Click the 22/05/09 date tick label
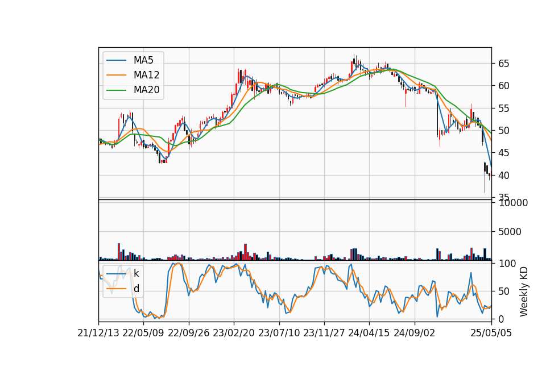Image resolution: width=546 pixels, height=392 pixels. point(143,333)
